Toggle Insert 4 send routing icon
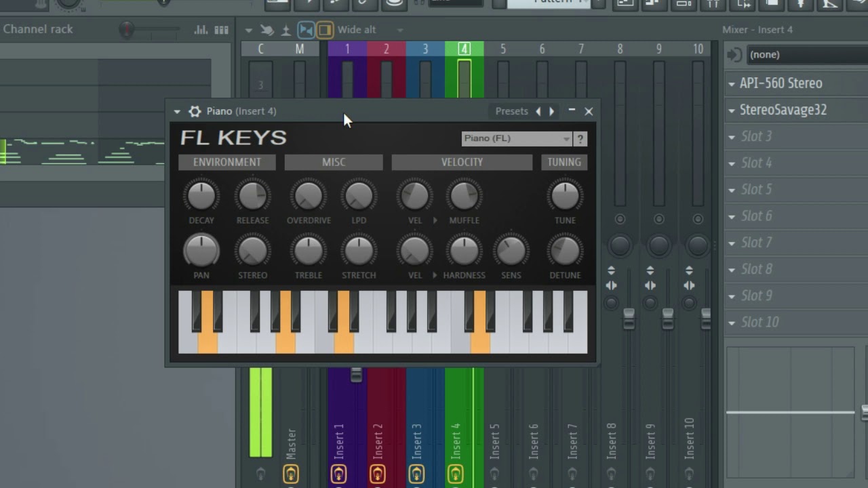The height and width of the screenshot is (488, 868). (x=456, y=474)
